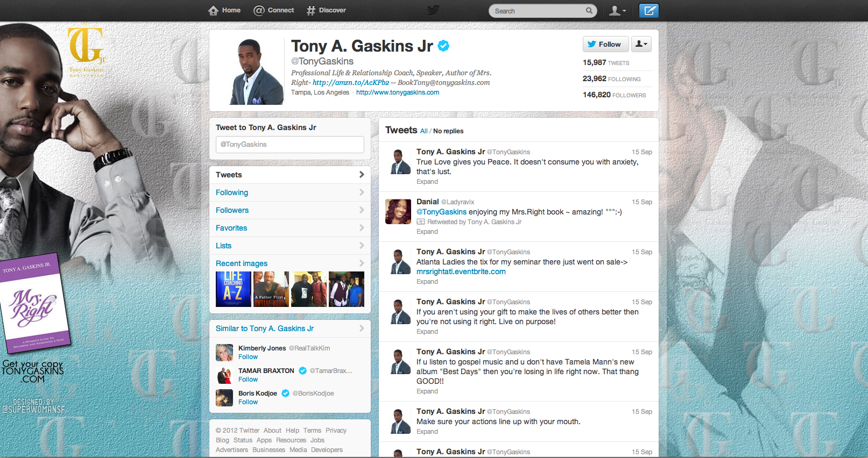View the 23,962 following count

point(611,79)
